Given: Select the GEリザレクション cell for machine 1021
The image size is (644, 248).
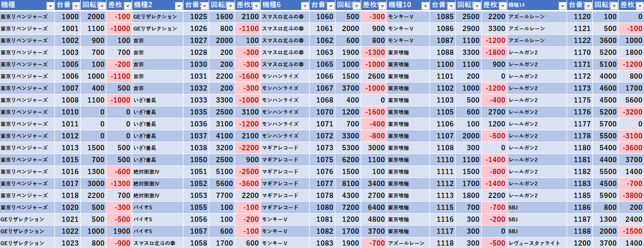Looking at the screenshot, I should [28, 219].
